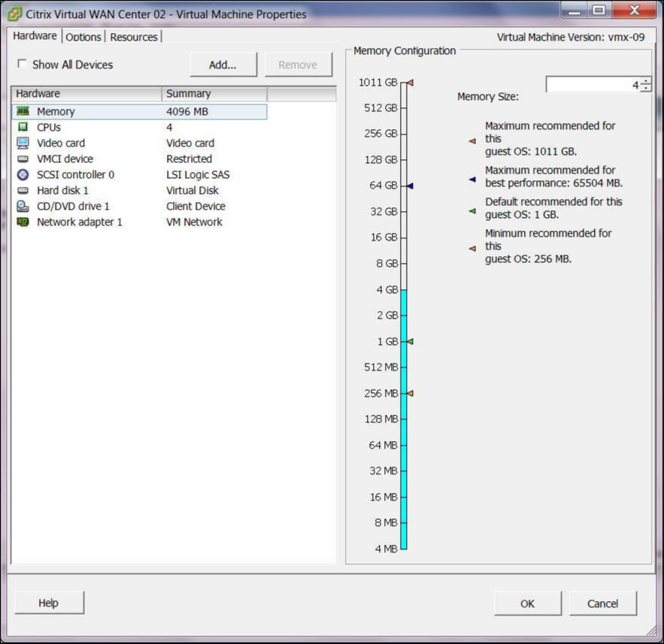
Task: Sort by the Summary column header
Action: point(214,93)
